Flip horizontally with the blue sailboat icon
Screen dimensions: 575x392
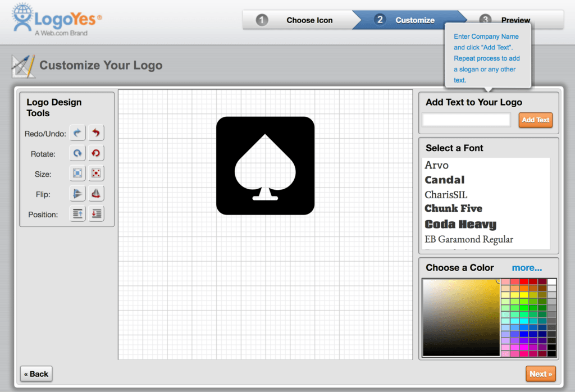77,193
